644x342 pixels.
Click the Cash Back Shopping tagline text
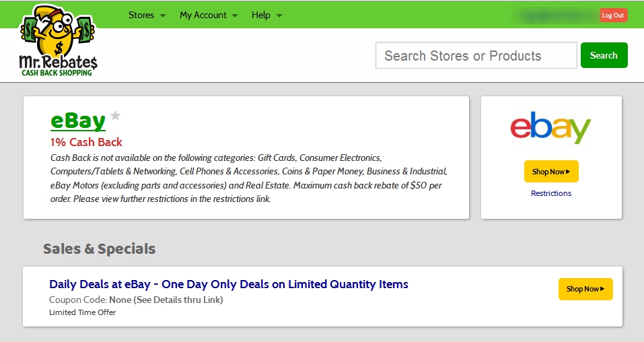click(57, 73)
